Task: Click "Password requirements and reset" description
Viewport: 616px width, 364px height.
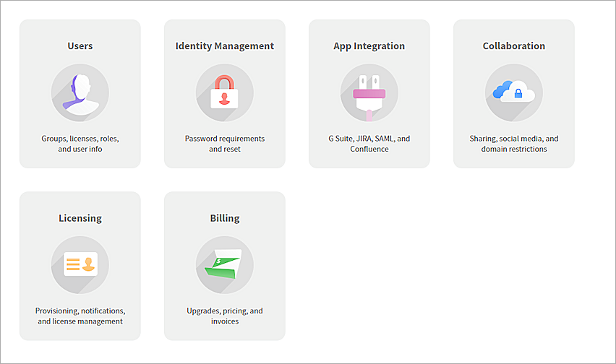Action: [x=225, y=144]
